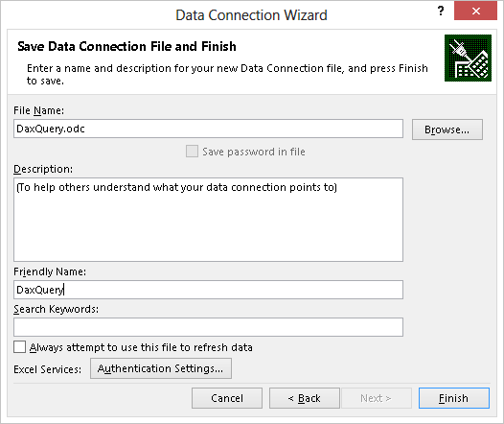Click the Search Keywords: label
Viewport: 504px width, 424px height.
(56, 309)
